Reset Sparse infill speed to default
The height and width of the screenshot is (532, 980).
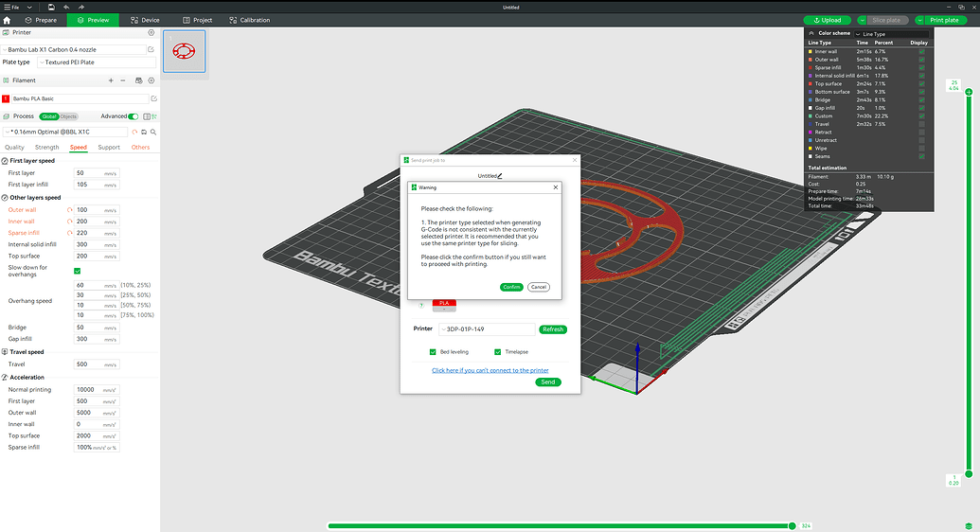[x=69, y=233]
